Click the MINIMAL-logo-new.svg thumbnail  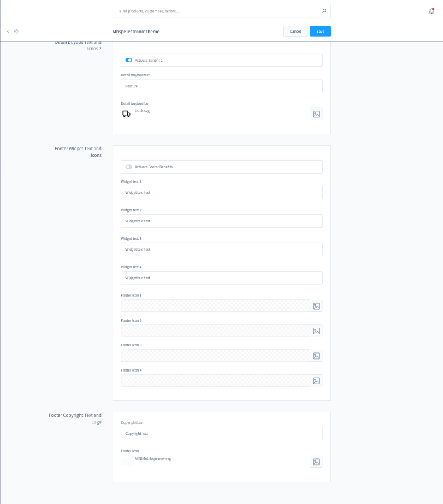(x=126, y=461)
